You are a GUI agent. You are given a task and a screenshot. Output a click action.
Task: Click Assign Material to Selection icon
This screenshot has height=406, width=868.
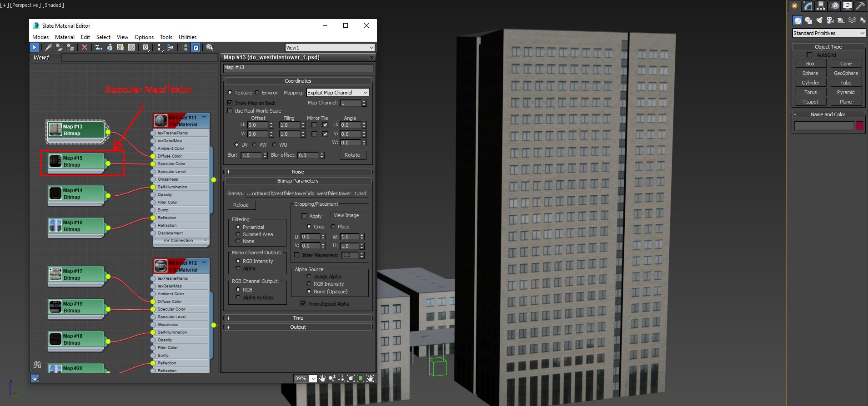coord(70,47)
